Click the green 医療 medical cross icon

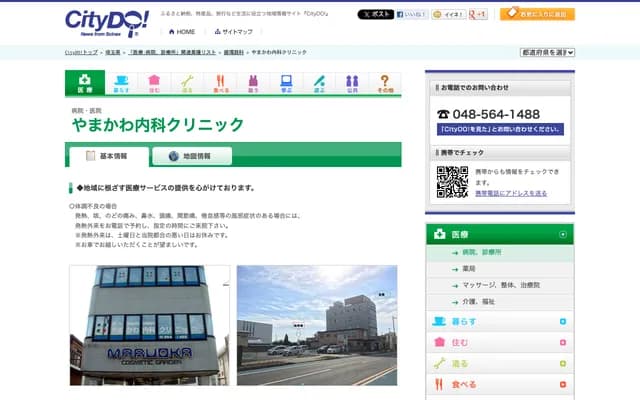[x=84, y=83]
